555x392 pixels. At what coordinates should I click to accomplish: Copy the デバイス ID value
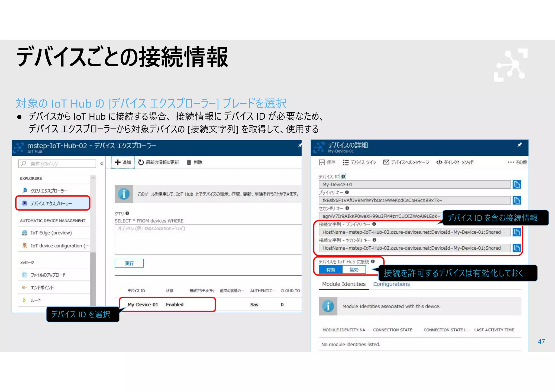(x=517, y=184)
